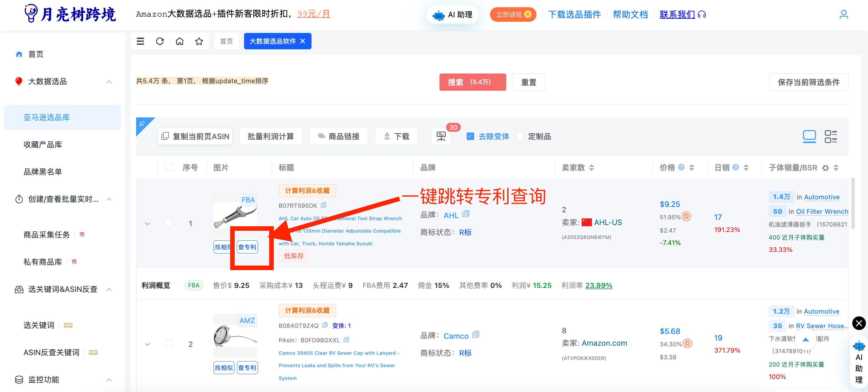Toggle the sidebar menu collapse icon
This screenshot has height=392, width=868.
[x=140, y=41]
